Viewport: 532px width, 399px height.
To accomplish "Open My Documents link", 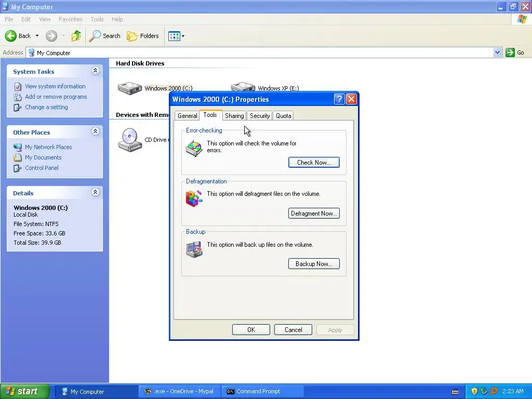I will [43, 157].
